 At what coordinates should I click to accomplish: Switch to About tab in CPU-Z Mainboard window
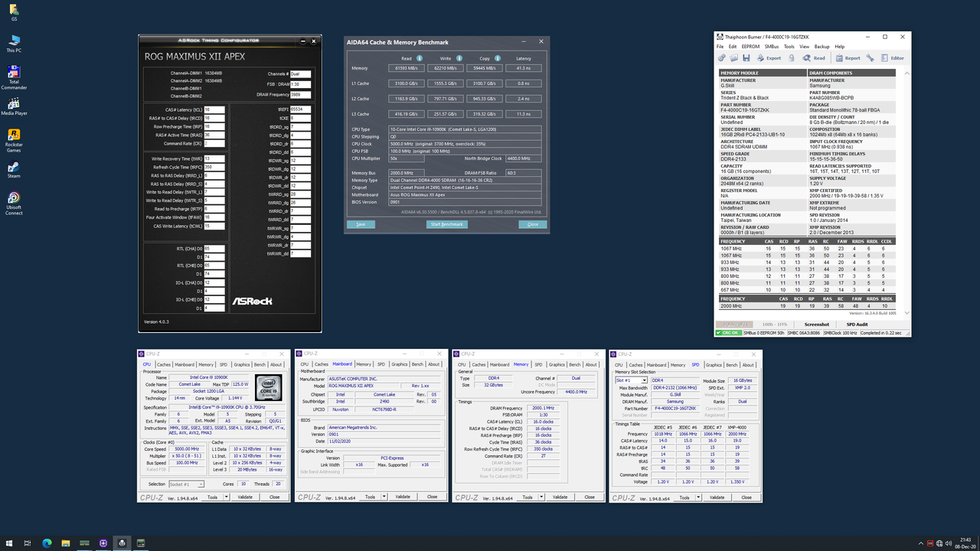pos(434,364)
